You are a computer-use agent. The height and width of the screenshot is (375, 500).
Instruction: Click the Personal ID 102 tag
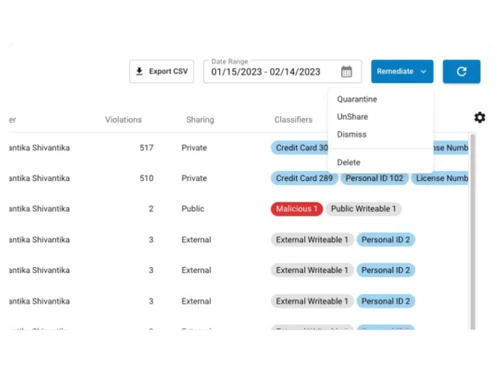coord(374,178)
